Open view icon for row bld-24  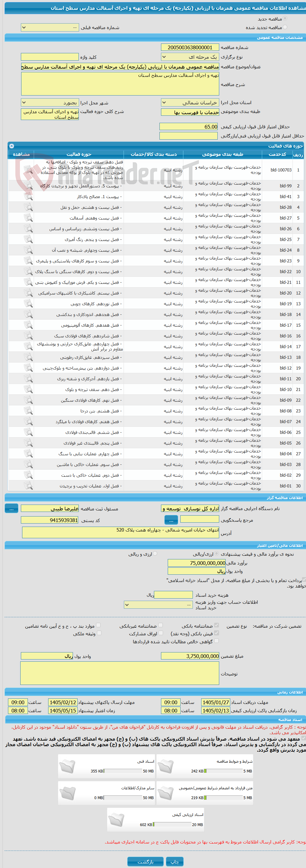(28, 250)
